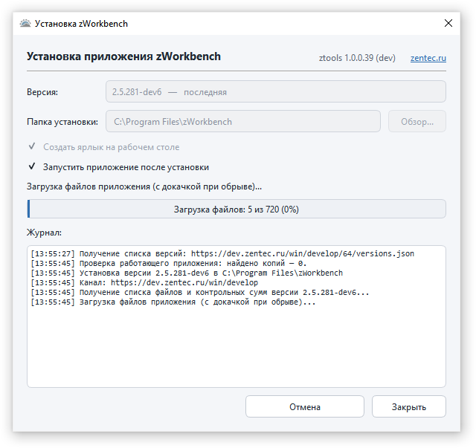476x448 pixels.
Task: Click the file download progress bar
Action: [x=237, y=209]
